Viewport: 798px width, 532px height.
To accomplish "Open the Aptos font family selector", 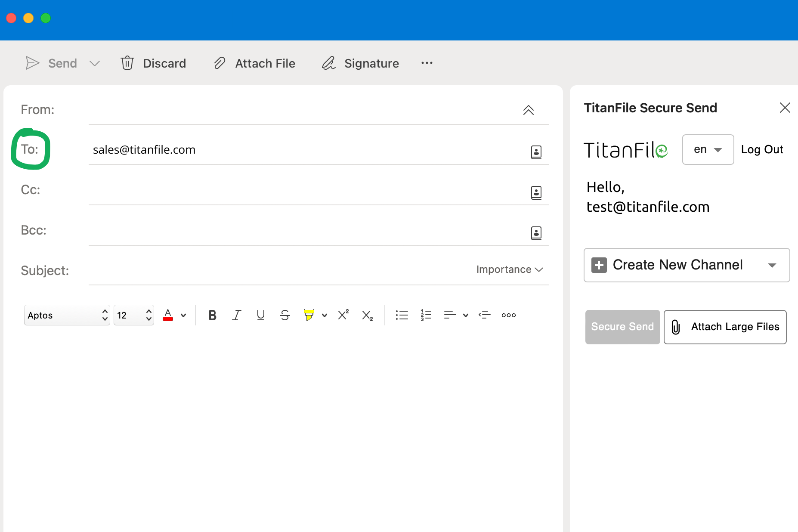I will [67, 315].
